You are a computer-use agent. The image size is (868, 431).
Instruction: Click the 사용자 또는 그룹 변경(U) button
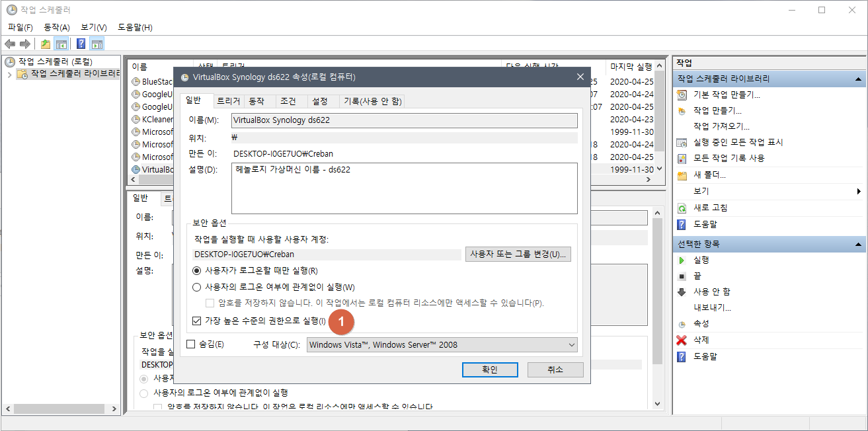(518, 255)
